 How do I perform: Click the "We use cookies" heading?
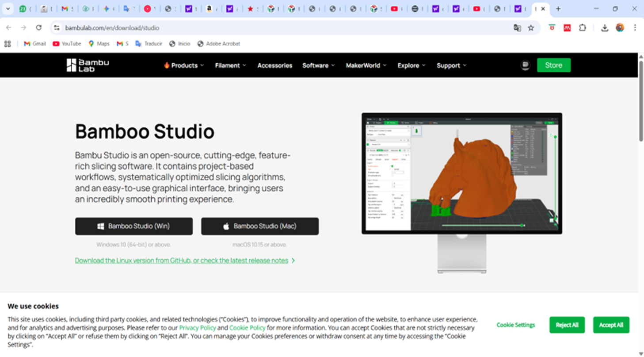pos(33,306)
